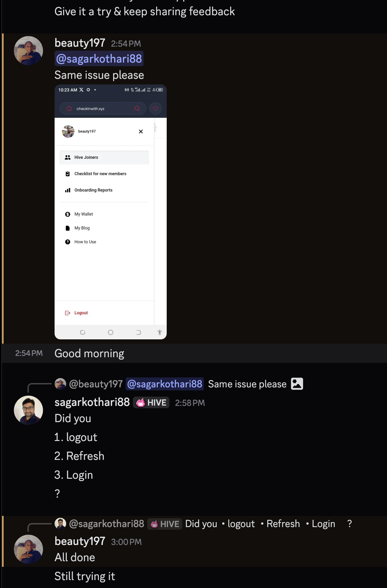Image resolution: width=387 pixels, height=588 pixels.
Task: Click the @sagarkothari88 name in lower reply preview
Action: tap(107, 524)
